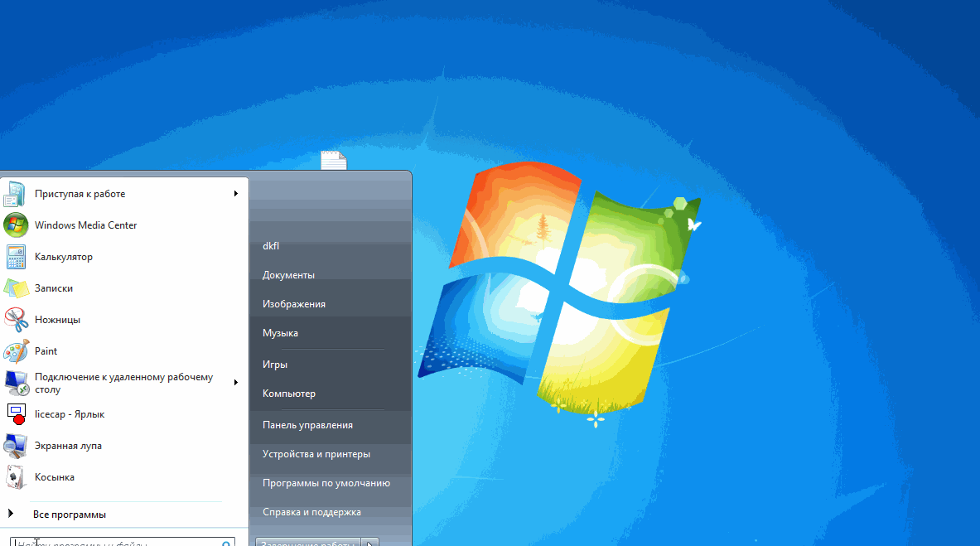This screenshot has height=546, width=980.
Task: Focus the Start menu search field
Action: tap(123, 542)
